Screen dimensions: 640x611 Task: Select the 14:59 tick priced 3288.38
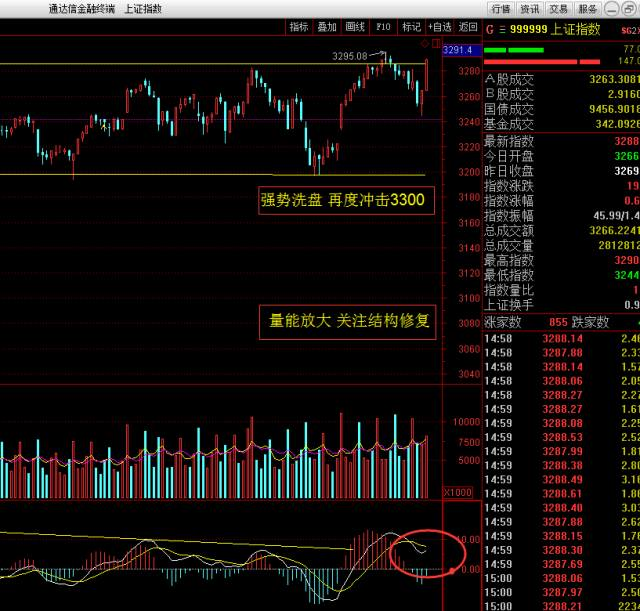pyautogui.click(x=562, y=465)
